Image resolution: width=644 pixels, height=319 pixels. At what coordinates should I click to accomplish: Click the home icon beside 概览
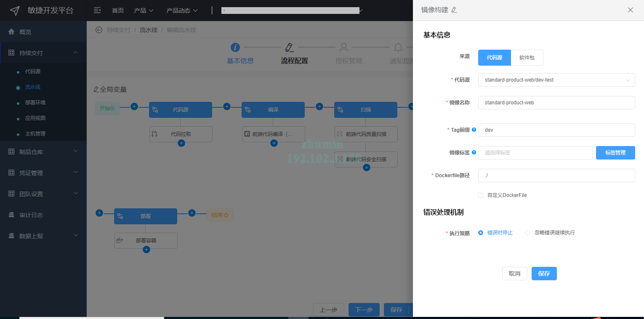(11, 32)
